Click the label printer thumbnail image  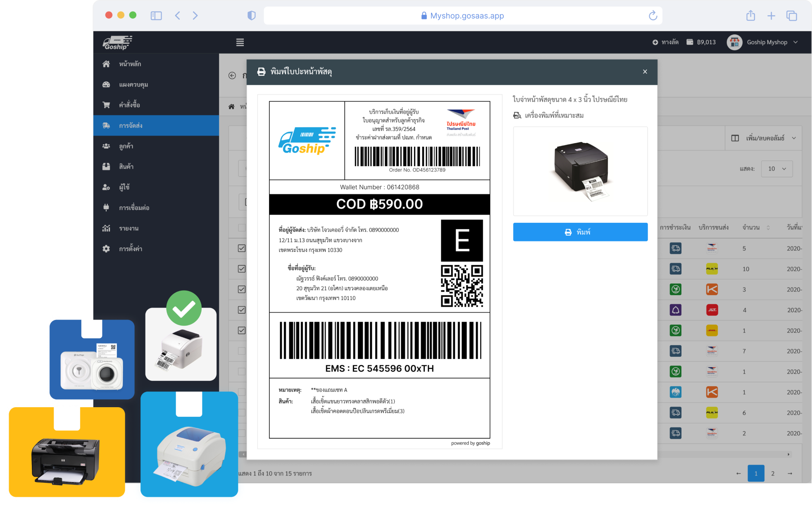[580, 171]
